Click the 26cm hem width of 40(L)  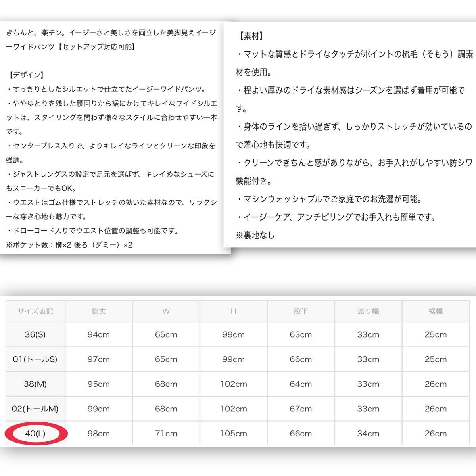pyautogui.click(x=436, y=434)
